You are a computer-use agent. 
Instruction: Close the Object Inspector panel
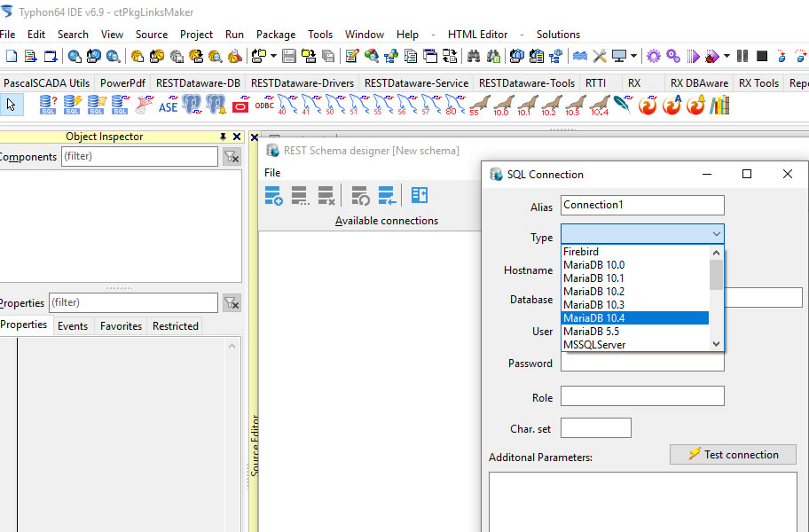[237, 137]
